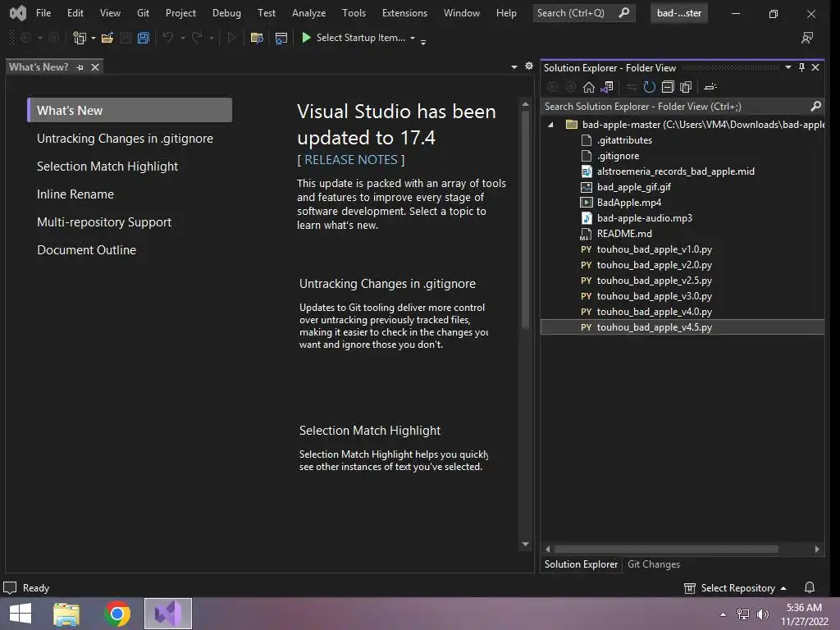Collapse All items in Solution Explorer
This screenshot has width=840, height=630.
tap(668, 87)
